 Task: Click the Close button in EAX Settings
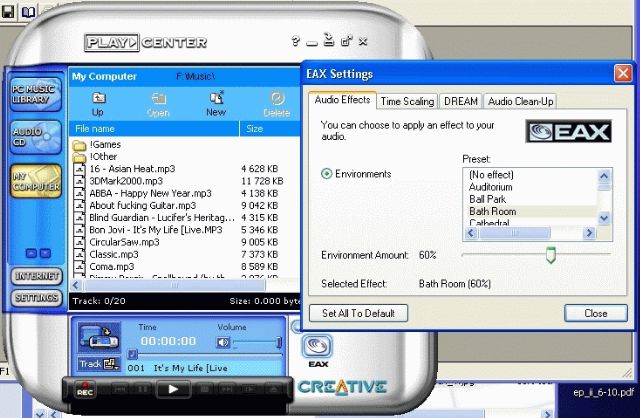pyautogui.click(x=596, y=313)
